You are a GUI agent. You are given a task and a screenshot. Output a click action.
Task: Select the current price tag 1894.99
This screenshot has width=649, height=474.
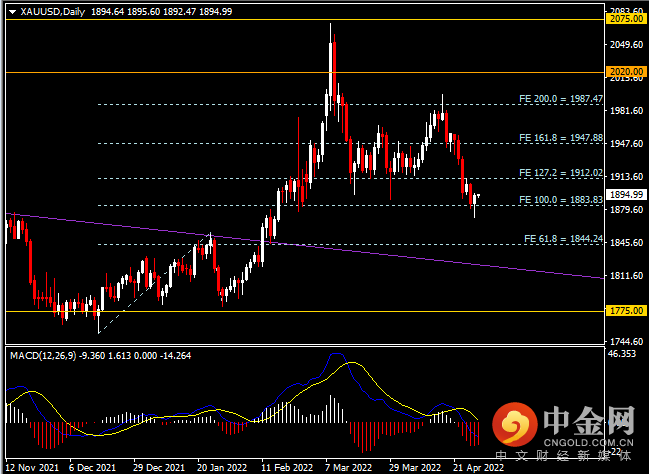click(x=626, y=194)
